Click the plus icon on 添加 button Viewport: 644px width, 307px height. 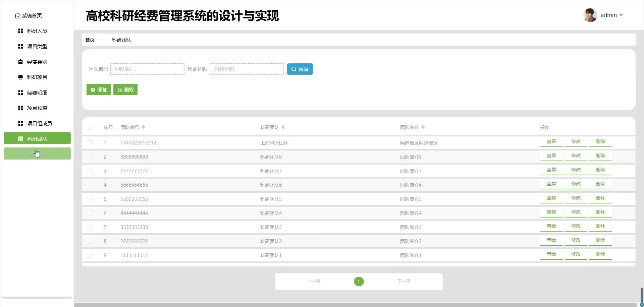93,90
